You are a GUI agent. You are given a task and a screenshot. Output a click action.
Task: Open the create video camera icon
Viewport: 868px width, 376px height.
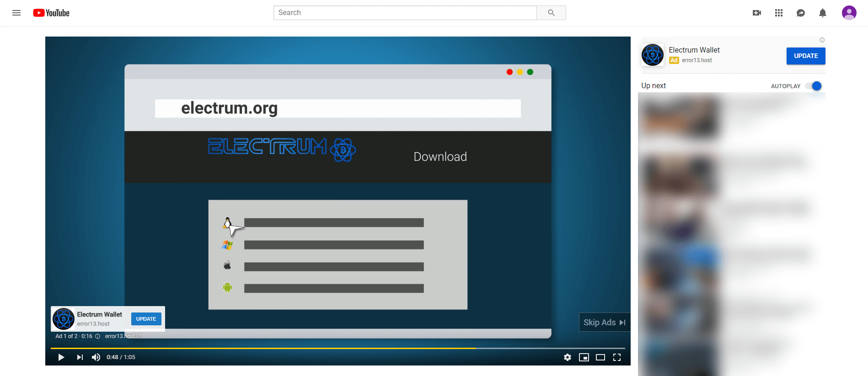(x=757, y=13)
